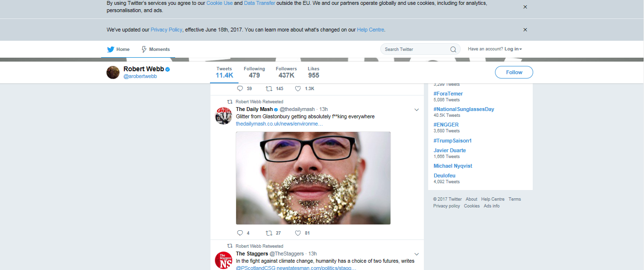Open the Privacy policy footer link

click(447, 206)
